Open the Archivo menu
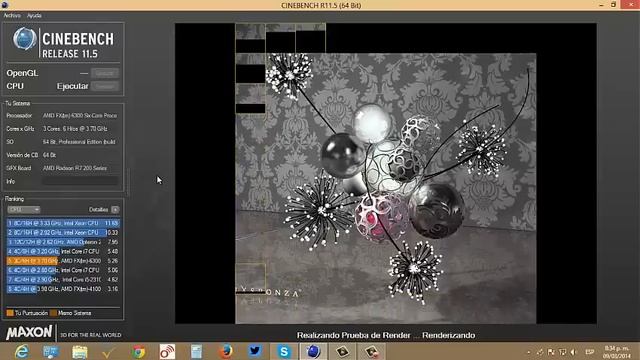The image size is (640, 360). (x=12, y=16)
